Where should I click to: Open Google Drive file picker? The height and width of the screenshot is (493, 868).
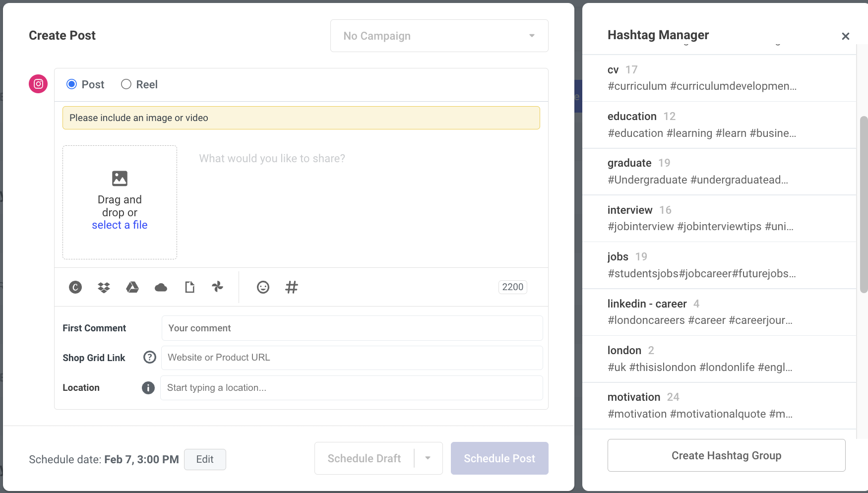(x=132, y=287)
